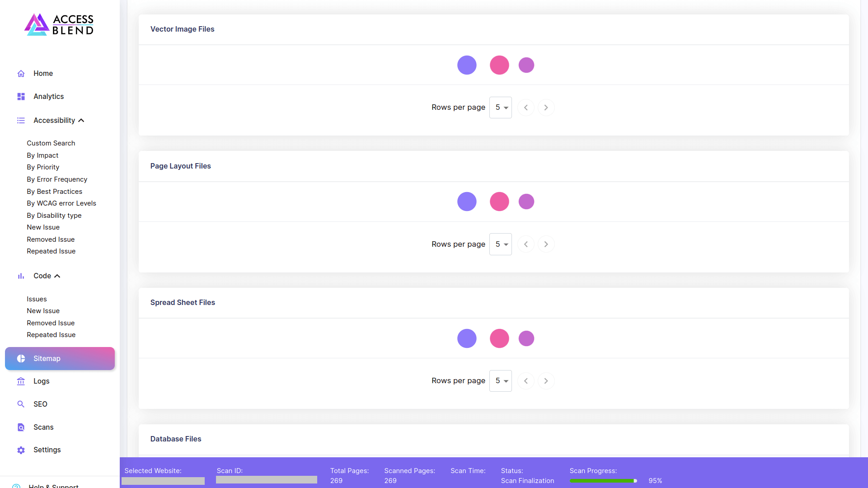Open By Priority under Accessibility

43,167
